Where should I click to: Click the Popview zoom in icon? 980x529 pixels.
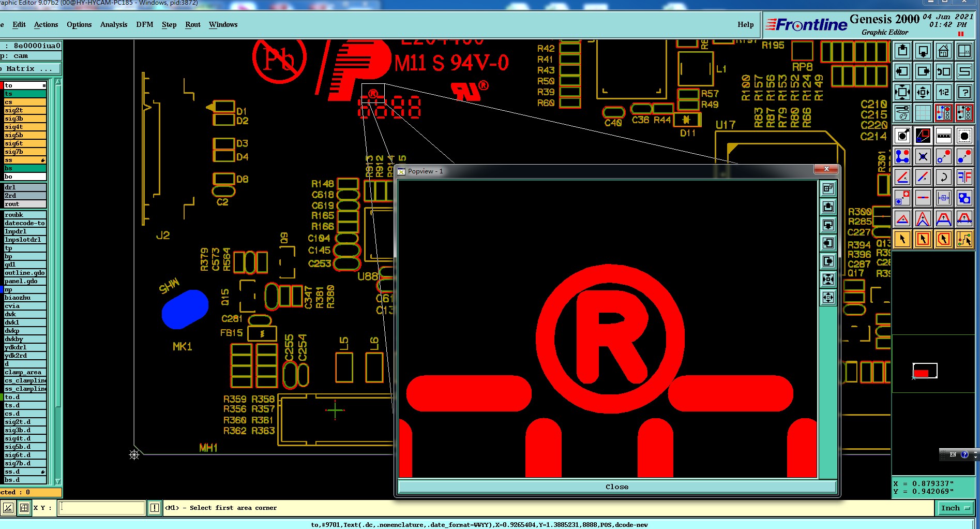[828, 280]
